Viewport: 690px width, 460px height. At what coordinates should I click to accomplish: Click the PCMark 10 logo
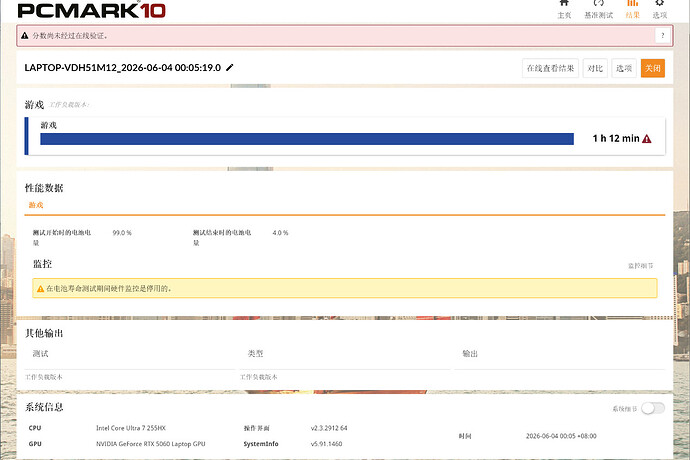(92, 10)
